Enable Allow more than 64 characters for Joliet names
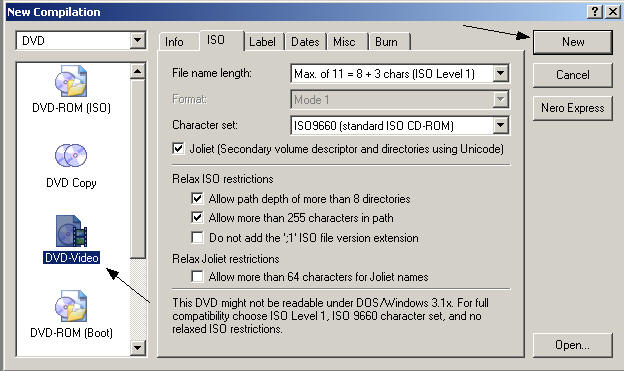Image resolution: width=624 pixels, height=371 pixels. (197, 276)
